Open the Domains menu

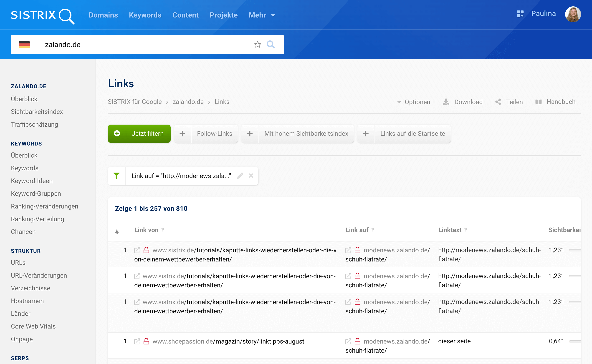click(103, 15)
